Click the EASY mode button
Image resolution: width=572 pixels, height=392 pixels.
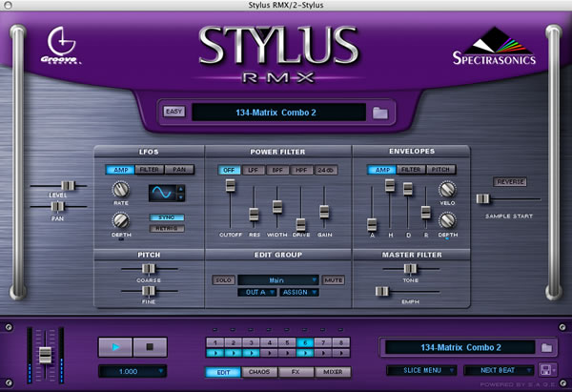tap(174, 112)
